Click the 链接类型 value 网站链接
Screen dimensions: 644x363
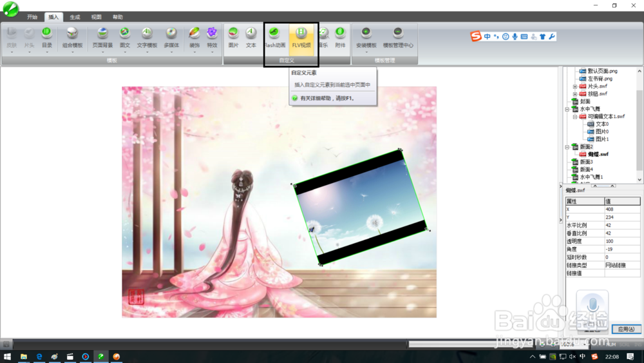[x=622, y=265]
